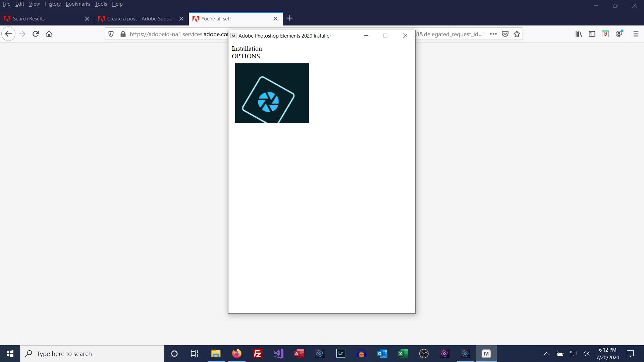Go back to the previous page
Screen dimensions: 644x362
click(8, 34)
